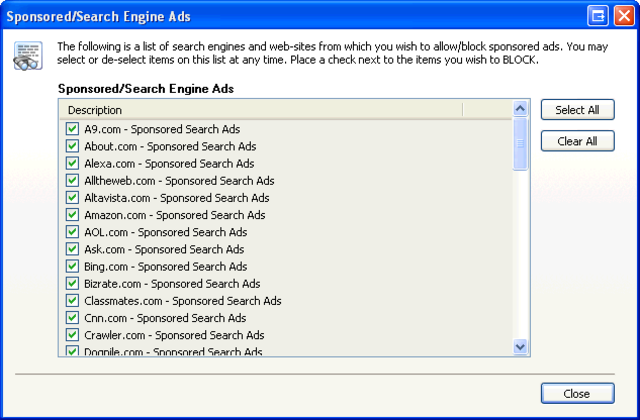The image size is (640, 420).
Task: Toggle the Alexa.com checkbox
Action: pos(72,163)
